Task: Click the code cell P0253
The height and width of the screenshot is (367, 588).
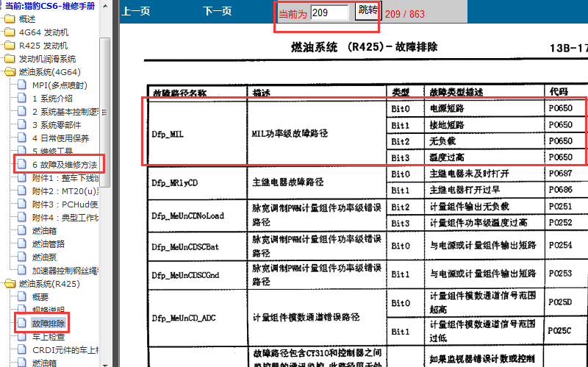Action: click(565, 274)
